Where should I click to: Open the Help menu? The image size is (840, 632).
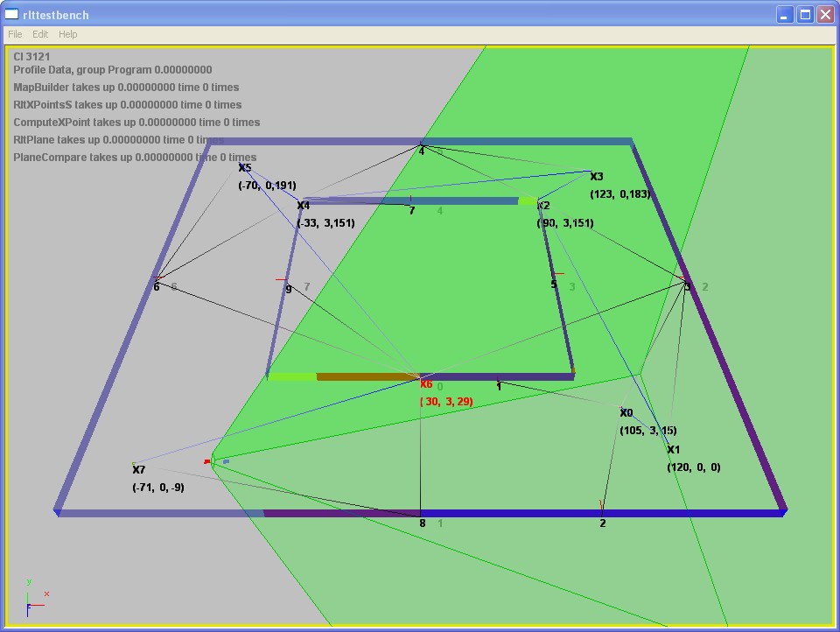point(68,34)
